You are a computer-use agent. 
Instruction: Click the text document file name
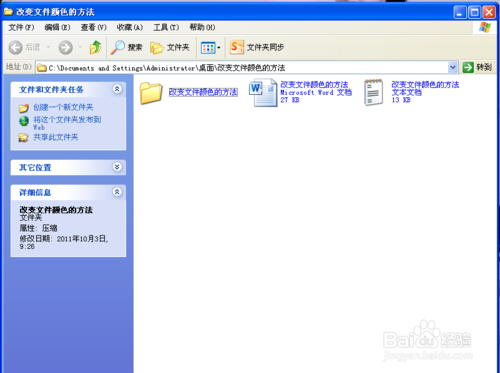pyautogui.click(x=425, y=85)
